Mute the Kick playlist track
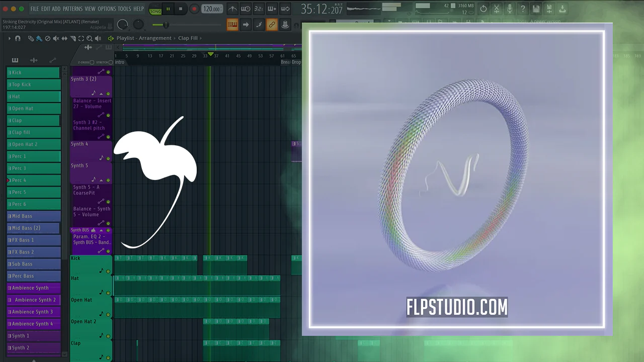 point(108,271)
